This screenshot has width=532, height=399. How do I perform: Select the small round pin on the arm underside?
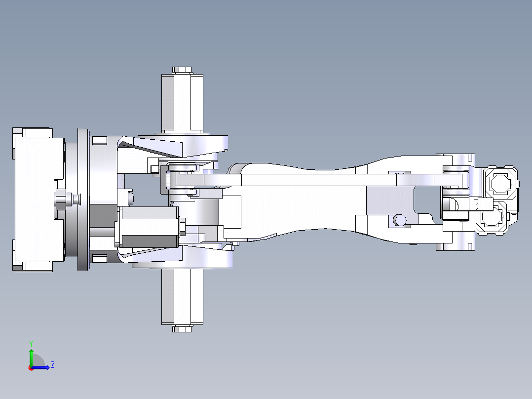coord(400,220)
